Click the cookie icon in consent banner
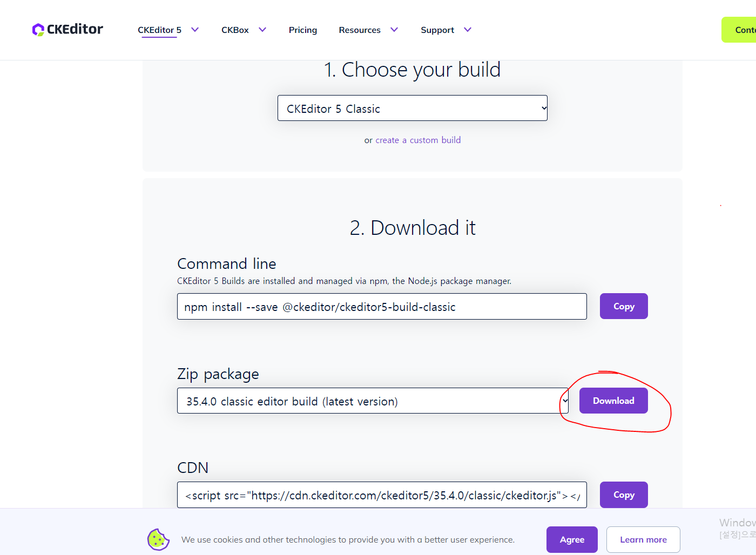The image size is (756, 555). pyautogui.click(x=158, y=539)
